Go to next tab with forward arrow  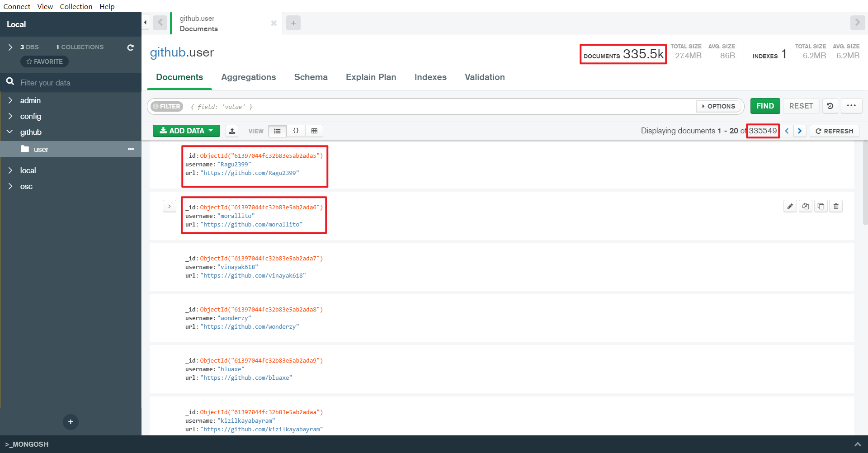pyautogui.click(x=857, y=22)
